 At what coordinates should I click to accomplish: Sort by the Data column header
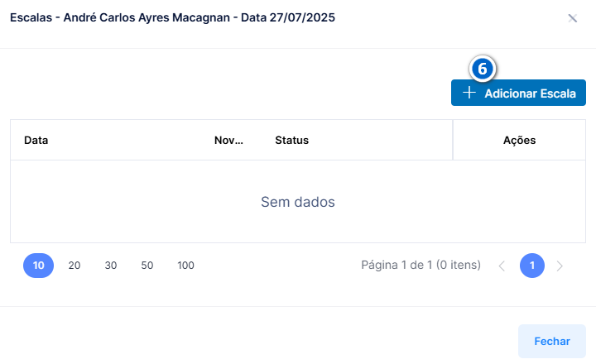coord(36,140)
